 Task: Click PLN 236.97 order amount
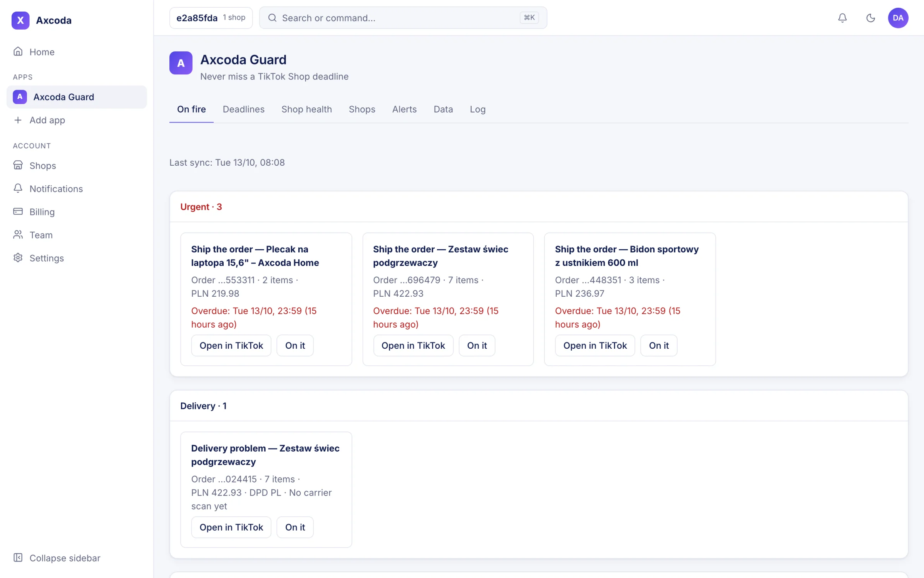tap(579, 293)
